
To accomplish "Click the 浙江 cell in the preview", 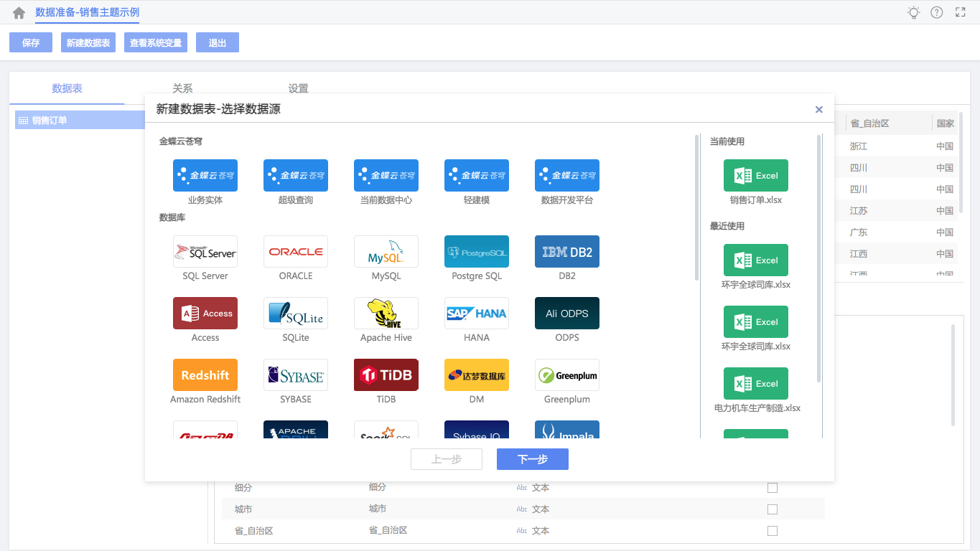I will coord(859,146).
